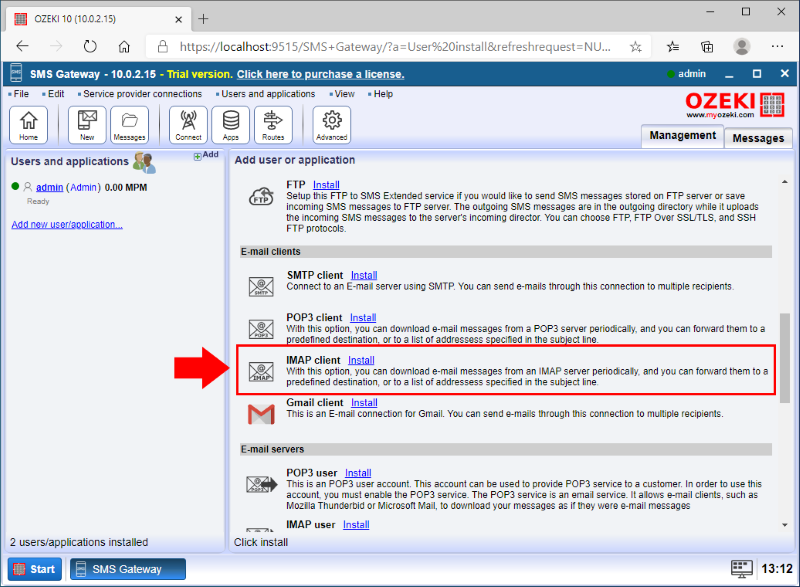Open the Routes signpost icon

(x=273, y=124)
